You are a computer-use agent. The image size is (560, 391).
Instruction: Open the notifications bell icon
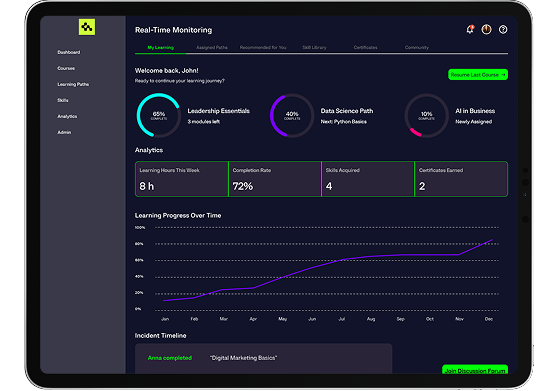pyautogui.click(x=470, y=30)
